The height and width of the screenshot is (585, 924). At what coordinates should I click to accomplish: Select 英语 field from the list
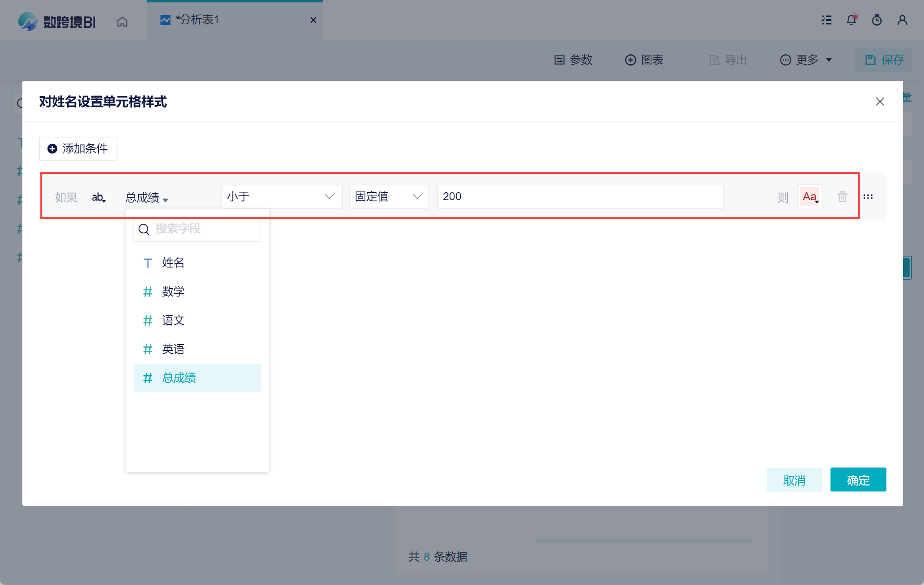click(x=173, y=349)
